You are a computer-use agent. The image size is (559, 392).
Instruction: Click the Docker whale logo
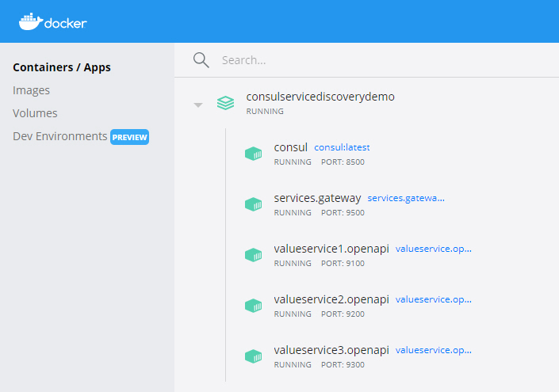pyautogui.click(x=53, y=21)
